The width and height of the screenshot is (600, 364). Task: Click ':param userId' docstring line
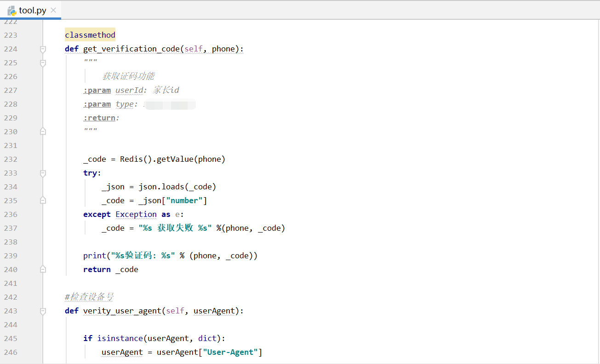[x=131, y=90]
